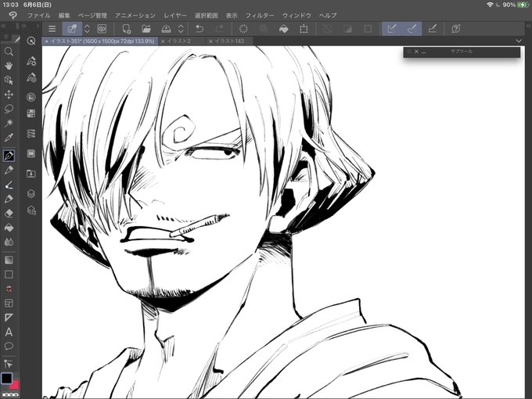Select the Airbrush tool
Image resolution: width=532 pixels, height=399 pixels.
point(9,199)
